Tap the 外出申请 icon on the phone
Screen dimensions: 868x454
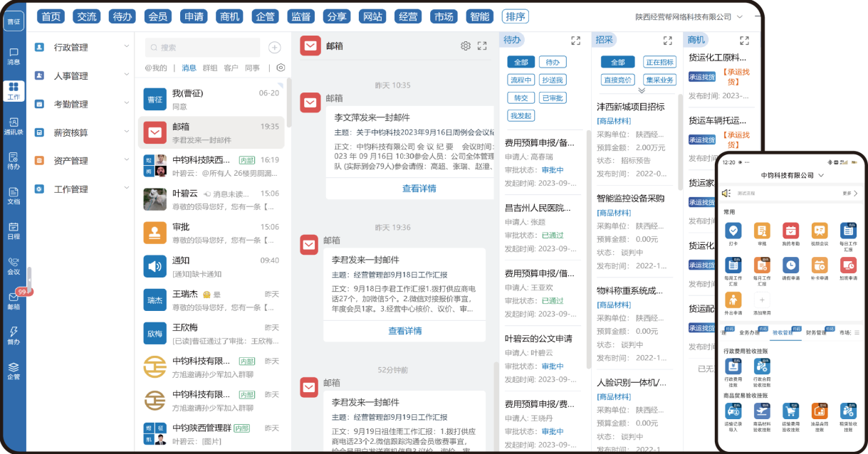click(x=733, y=300)
